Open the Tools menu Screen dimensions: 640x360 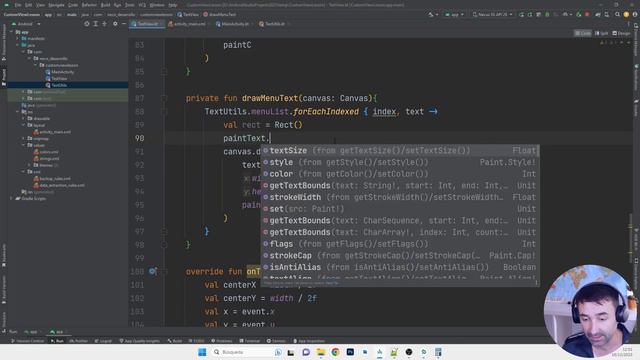point(129,5)
